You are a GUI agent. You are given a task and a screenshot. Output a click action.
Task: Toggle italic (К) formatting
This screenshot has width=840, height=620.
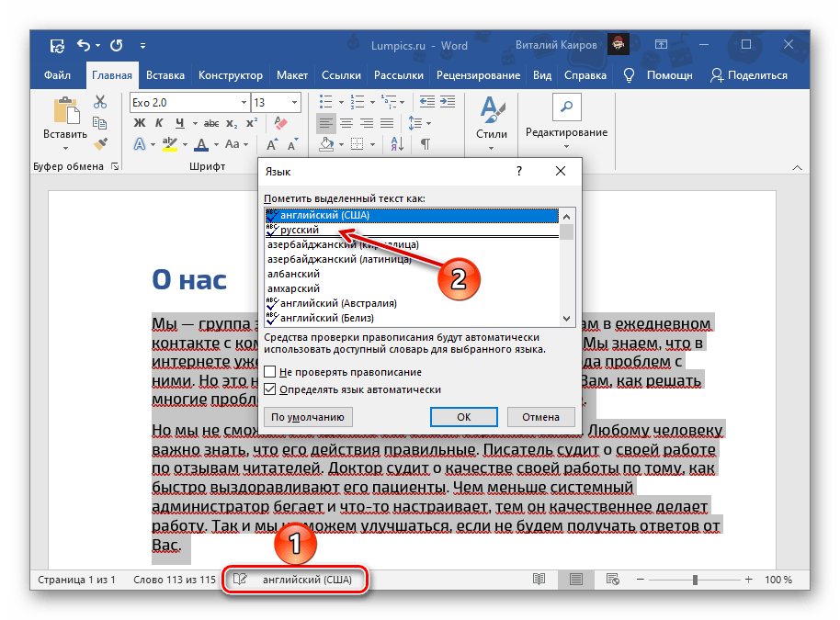159,123
